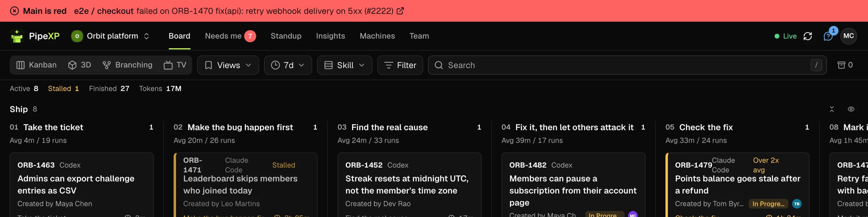The width and height of the screenshot is (868, 217).
Task: Open the Views dropdown
Action: 228,65
